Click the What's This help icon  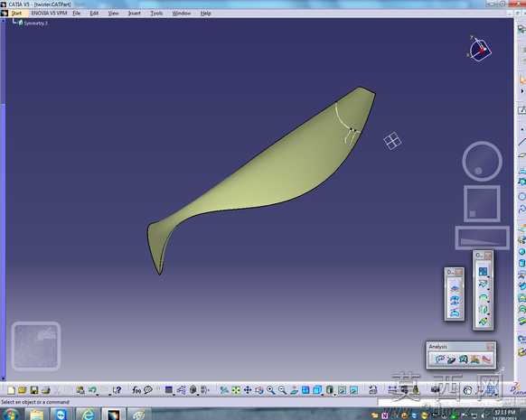pos(117,390)
